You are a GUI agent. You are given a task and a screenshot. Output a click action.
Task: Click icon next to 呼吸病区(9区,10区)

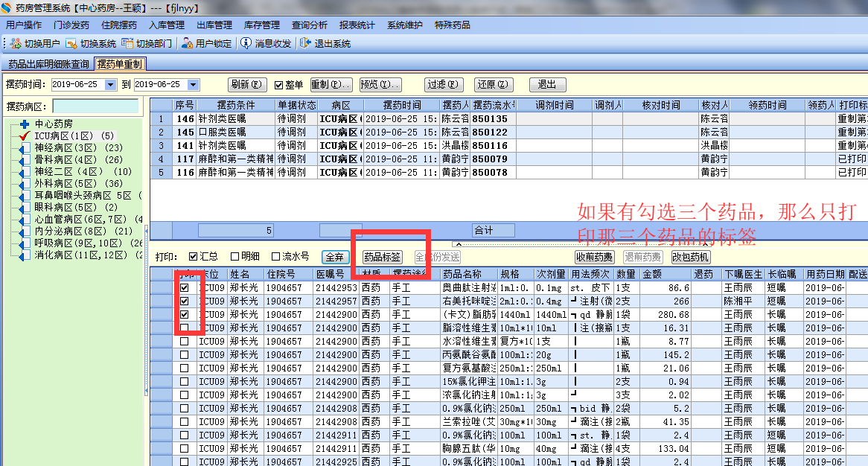pyautogui.click(x=25, y=243)
